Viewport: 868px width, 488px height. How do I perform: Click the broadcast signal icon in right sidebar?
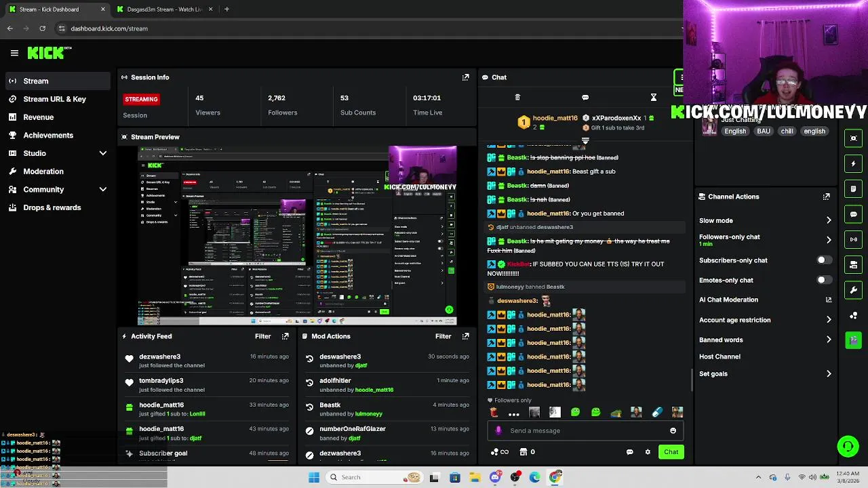853,239
